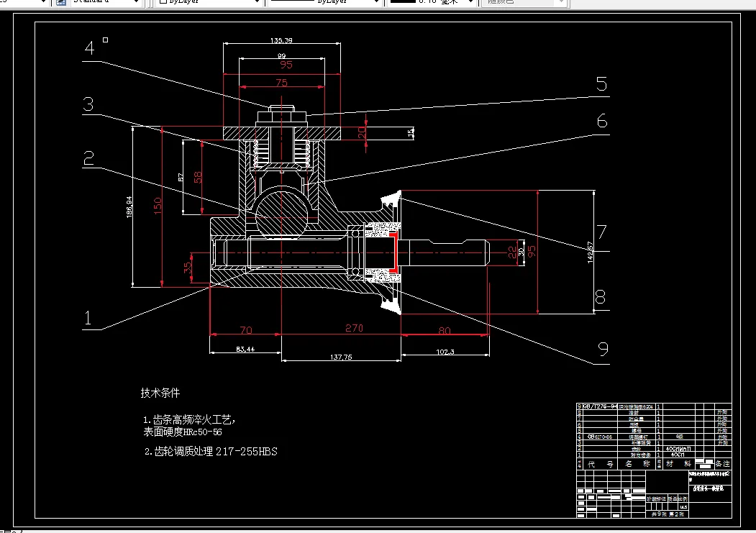
Task: Select the red 20 flange thickness dimension
Action: point(362,132)
